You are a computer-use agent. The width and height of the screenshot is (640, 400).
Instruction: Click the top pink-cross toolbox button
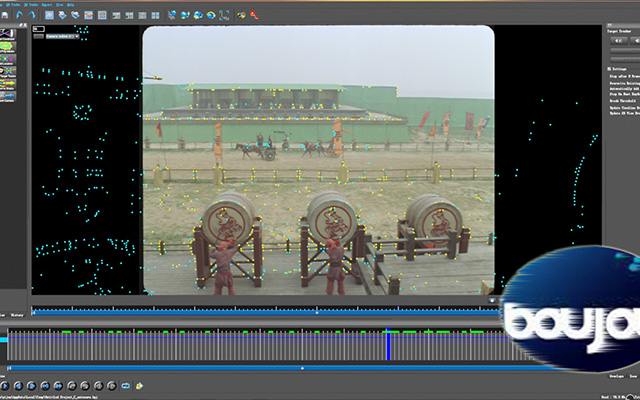pyautogui.click(x=7, y=34)
